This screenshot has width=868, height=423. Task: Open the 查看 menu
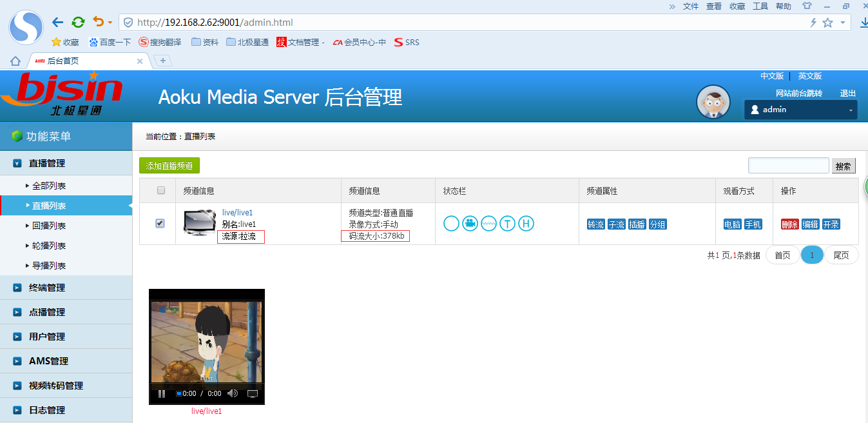coord(714,6)
